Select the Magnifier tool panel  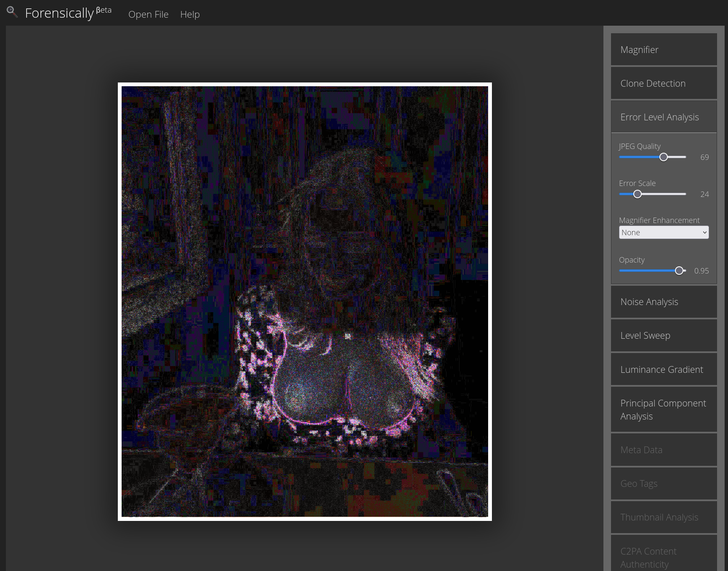coord(664,49)
